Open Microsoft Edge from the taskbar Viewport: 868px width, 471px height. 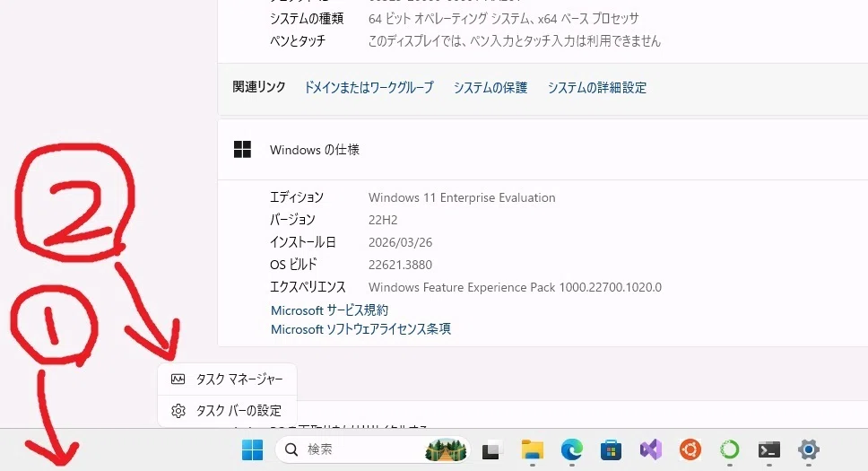572,450
